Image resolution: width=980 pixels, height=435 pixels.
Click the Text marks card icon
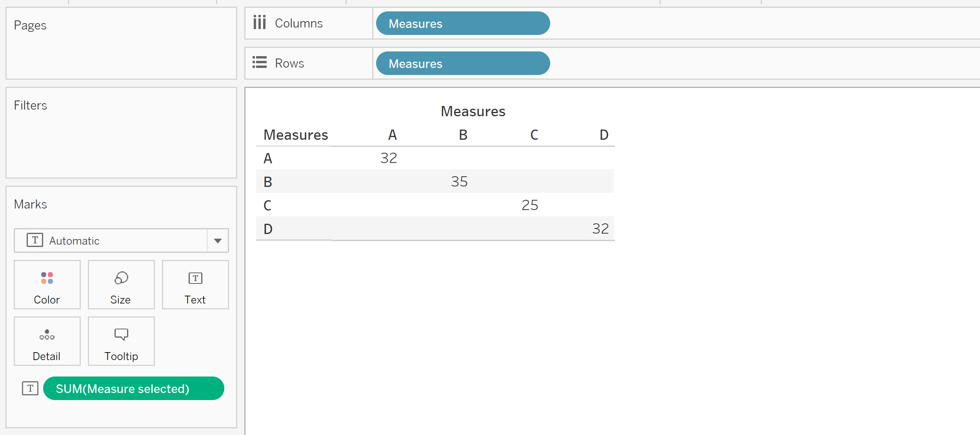(195, 278)
